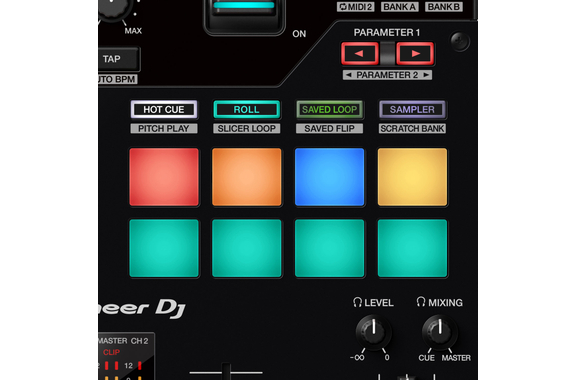Select the HOT CUE pad mode

click(x=164, y=110)
